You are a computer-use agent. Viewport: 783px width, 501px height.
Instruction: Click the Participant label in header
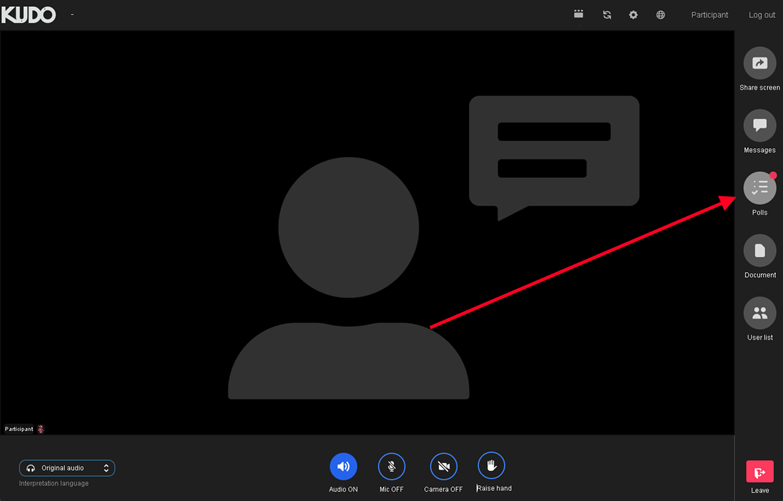(709, 15)
